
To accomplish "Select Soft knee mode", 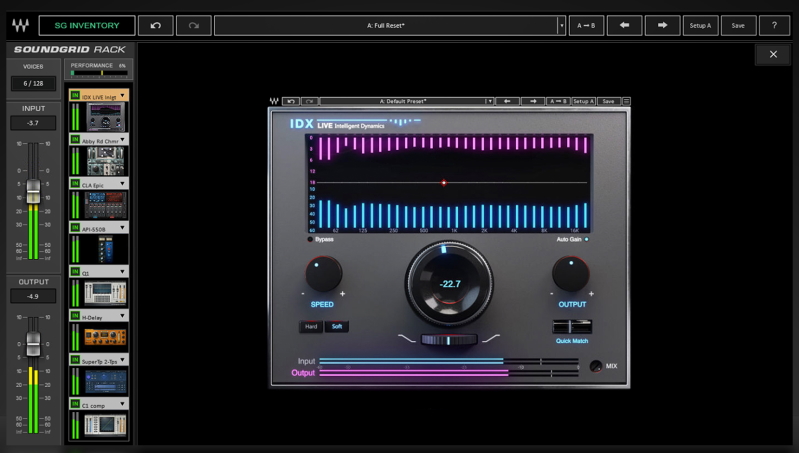I will click(337, 327).
